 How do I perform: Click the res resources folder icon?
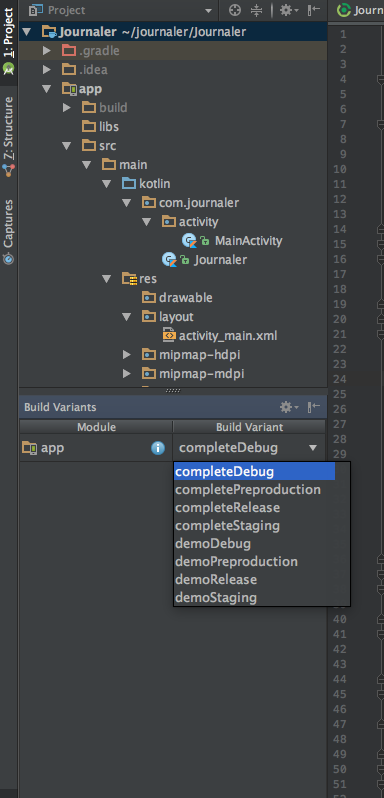click(129, 279)
